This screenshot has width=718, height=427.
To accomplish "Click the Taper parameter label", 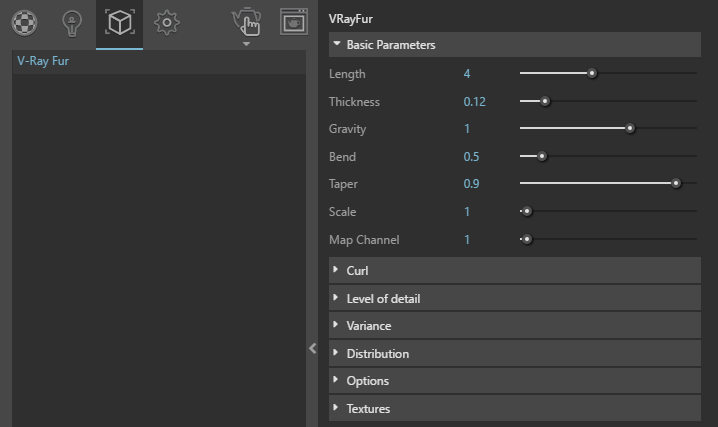I will [x=343, y=184].
